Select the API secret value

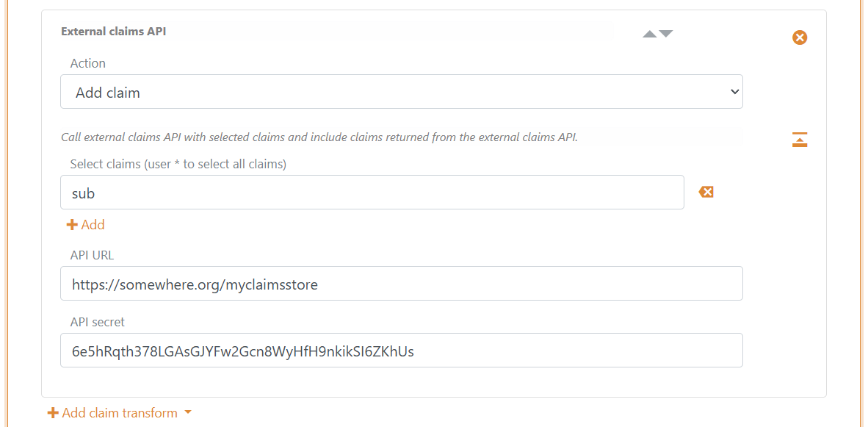(x=402, y=350)
